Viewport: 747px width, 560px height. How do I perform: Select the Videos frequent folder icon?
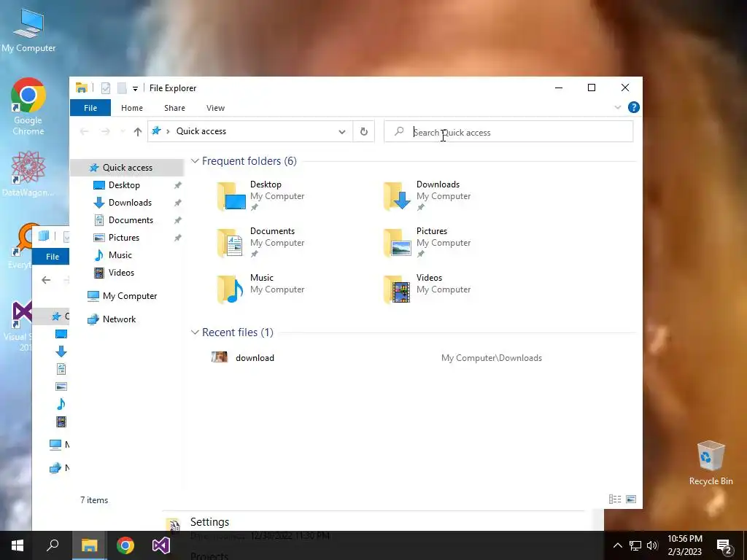pos(398,289)
